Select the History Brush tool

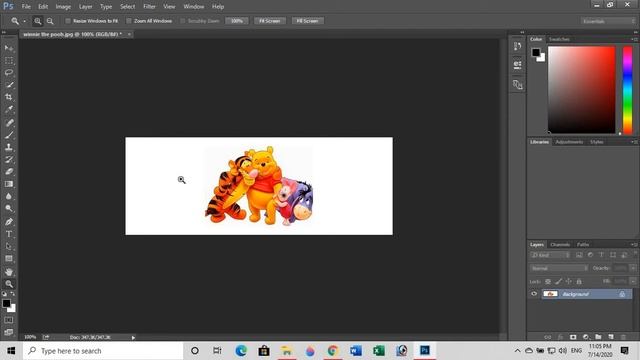(x=9, y=159)
